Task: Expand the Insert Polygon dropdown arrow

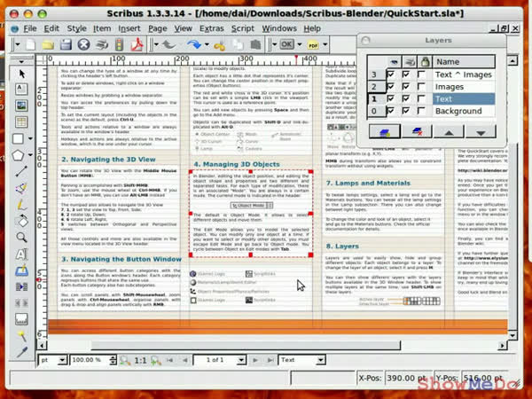Action: [x=30, y=155]
